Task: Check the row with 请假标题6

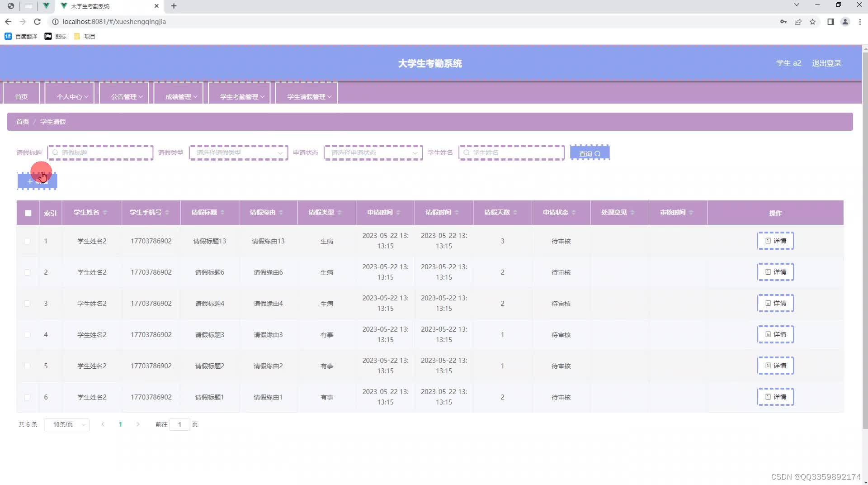Action: pyautogui.click(x=27, y=272)
